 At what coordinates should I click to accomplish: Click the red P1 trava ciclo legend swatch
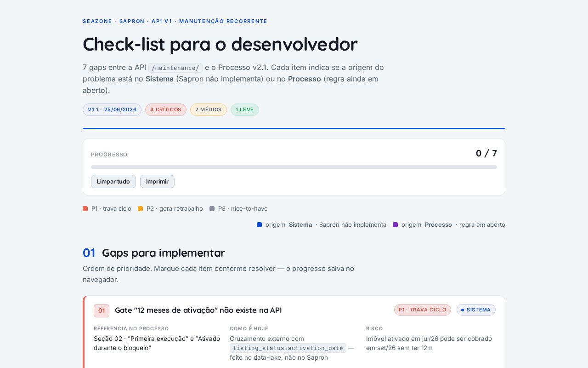click(85, 208)
